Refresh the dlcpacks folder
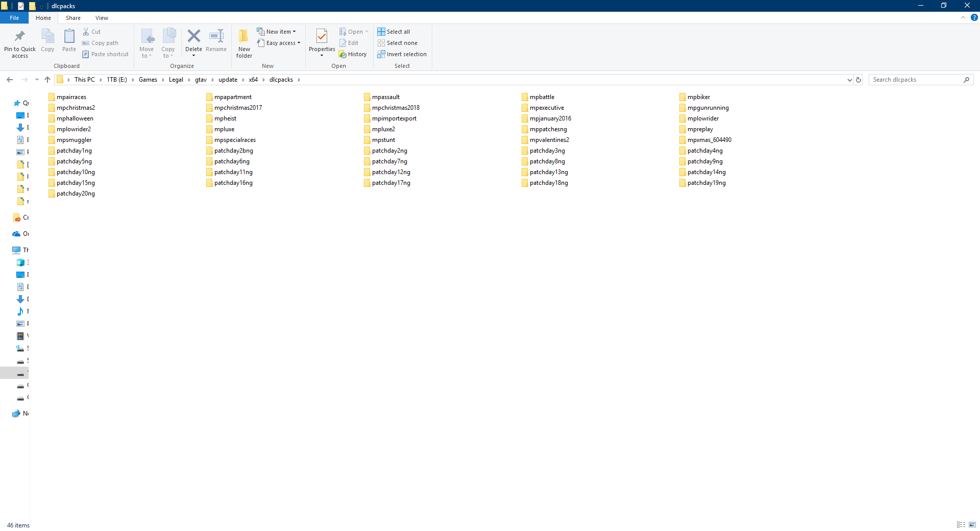 (x=859, y=80)
